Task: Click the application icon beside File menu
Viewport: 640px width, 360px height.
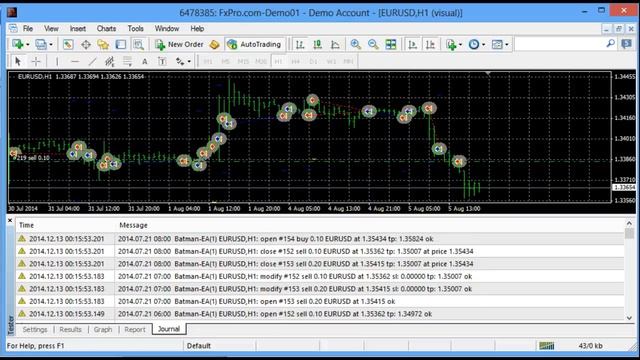Action: coord(13,28)
